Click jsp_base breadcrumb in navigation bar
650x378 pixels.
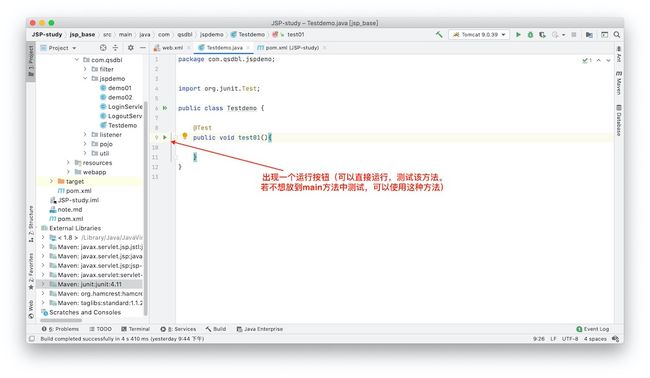click(82, 34)
